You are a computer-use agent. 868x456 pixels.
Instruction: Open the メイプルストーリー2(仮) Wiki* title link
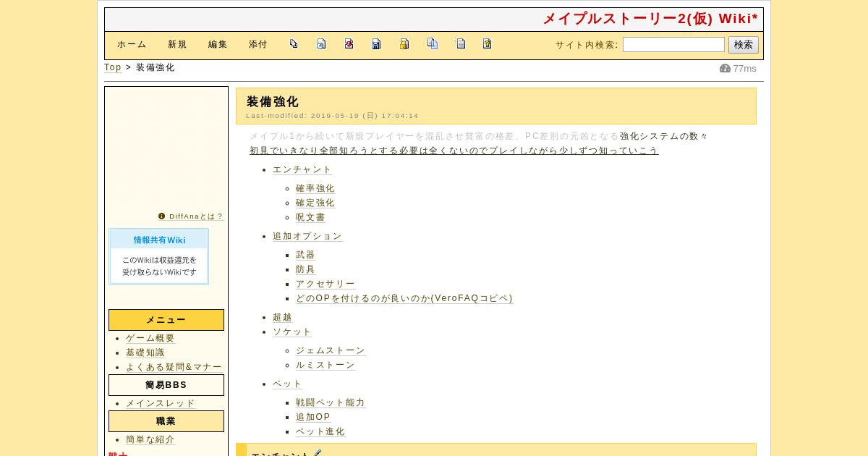(650, 19)
